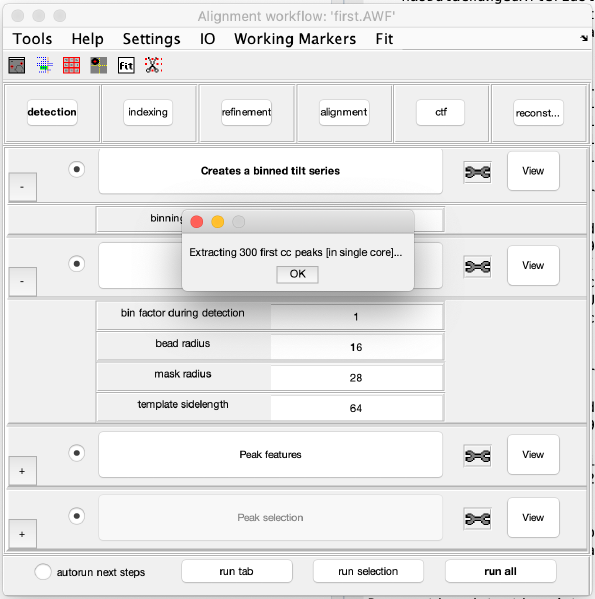
Task: Click the micrograph viewer icon with red markers
Action: [17, 65]
